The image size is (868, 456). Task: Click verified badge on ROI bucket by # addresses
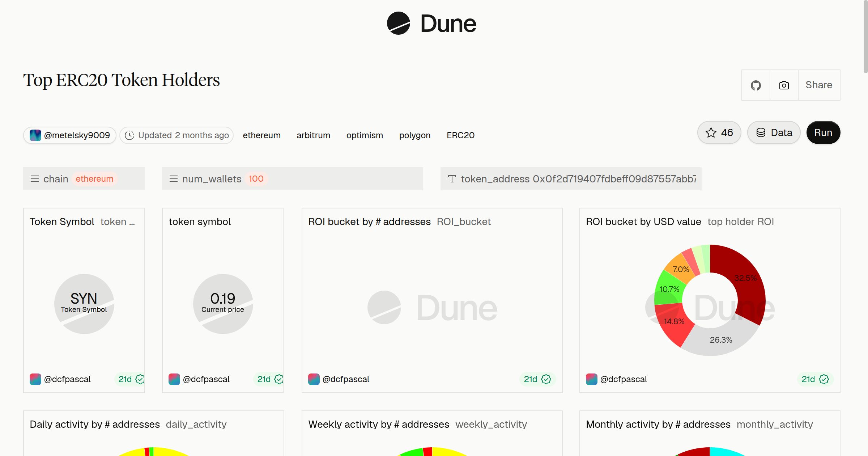[x=546, y=379]
